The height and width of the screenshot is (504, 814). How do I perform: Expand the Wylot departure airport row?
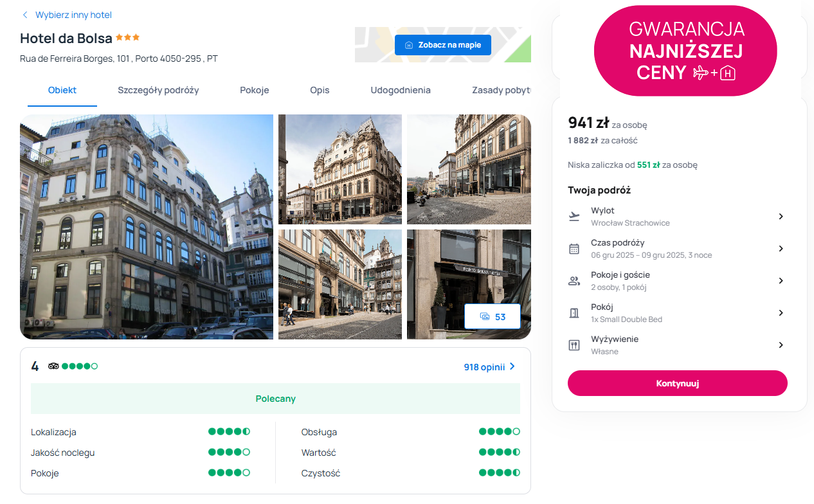click(781, 217)
